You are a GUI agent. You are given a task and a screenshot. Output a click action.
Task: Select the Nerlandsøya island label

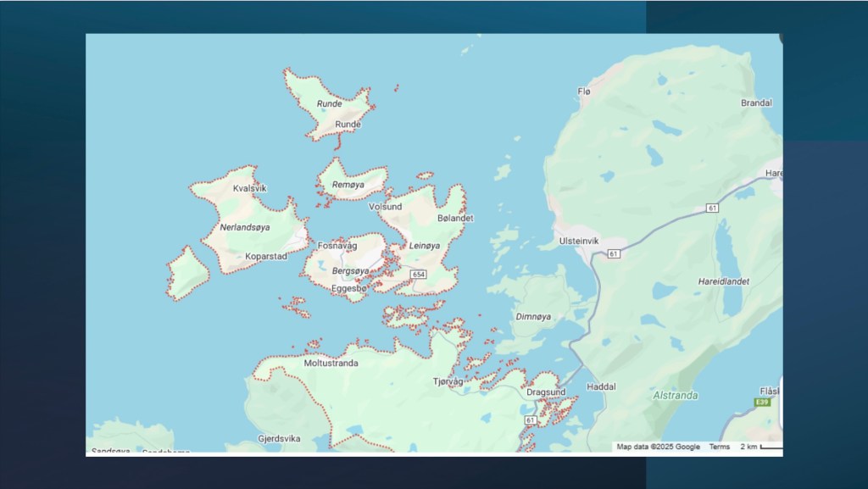tap(245, 227)
